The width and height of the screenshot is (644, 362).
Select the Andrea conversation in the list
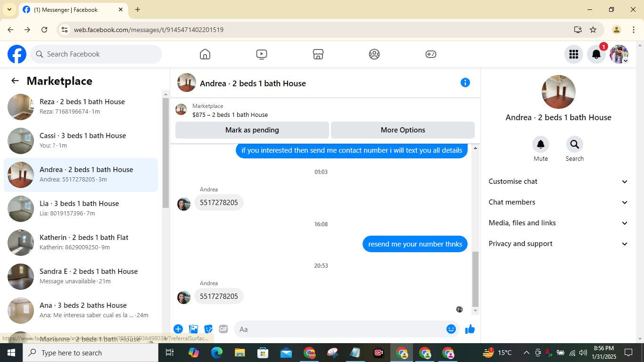[81, 175]
